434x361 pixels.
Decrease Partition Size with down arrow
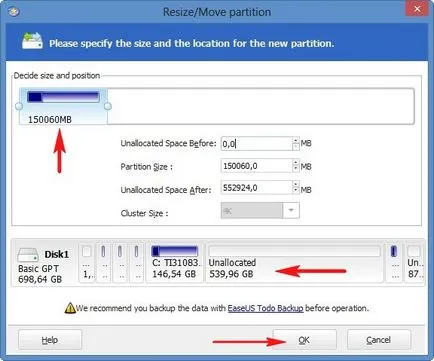pyautogui.click(x=296, y=169)
